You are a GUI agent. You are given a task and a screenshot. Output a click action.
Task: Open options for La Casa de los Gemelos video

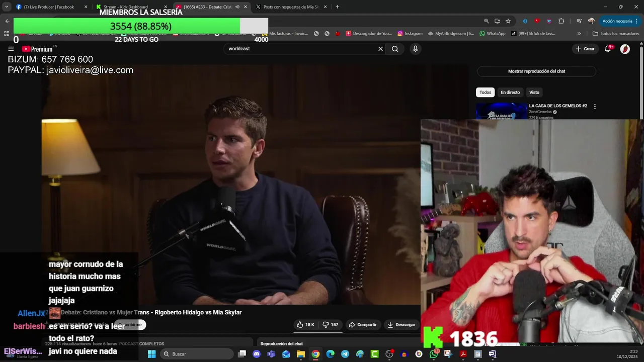pyautogui.click(x=595, y=107)
